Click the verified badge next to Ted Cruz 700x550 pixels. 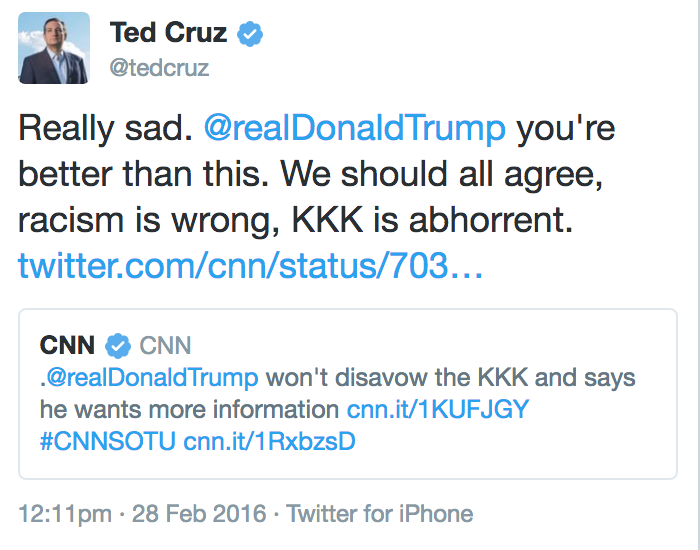point(250,33)
